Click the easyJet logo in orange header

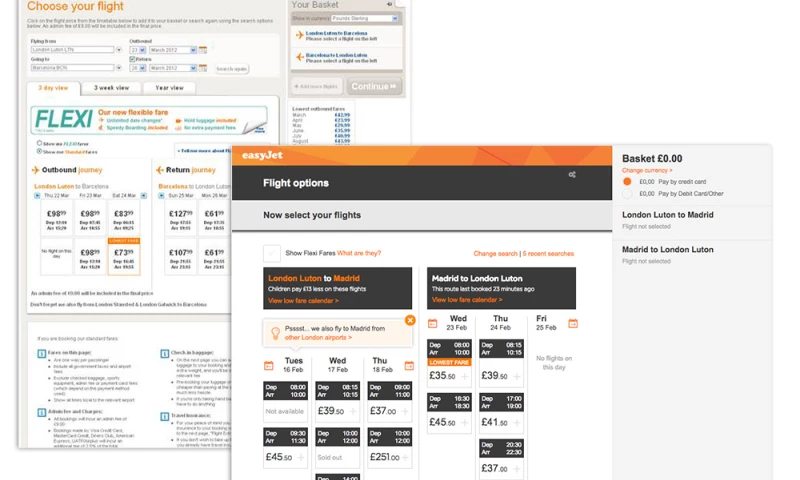click(x=262, y=155)
